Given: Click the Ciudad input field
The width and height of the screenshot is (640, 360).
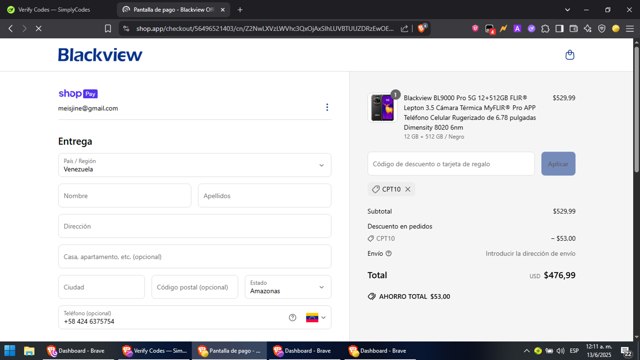Looking at the screenshot, I should [101, 287].
